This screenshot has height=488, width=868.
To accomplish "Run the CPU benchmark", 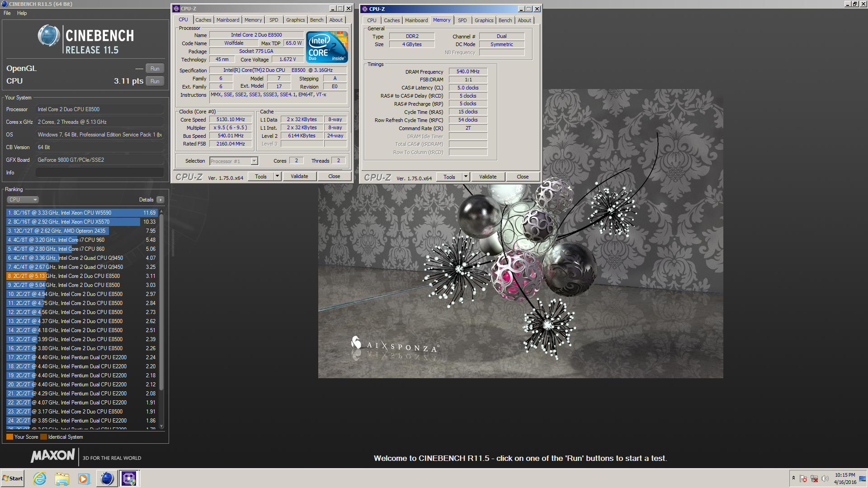I will pos(155,81).
